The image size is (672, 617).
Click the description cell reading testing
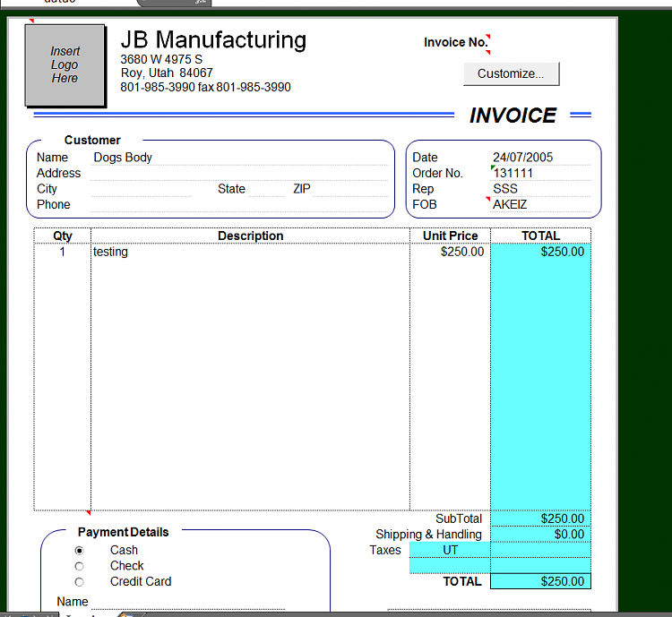(x=250, y=252)
